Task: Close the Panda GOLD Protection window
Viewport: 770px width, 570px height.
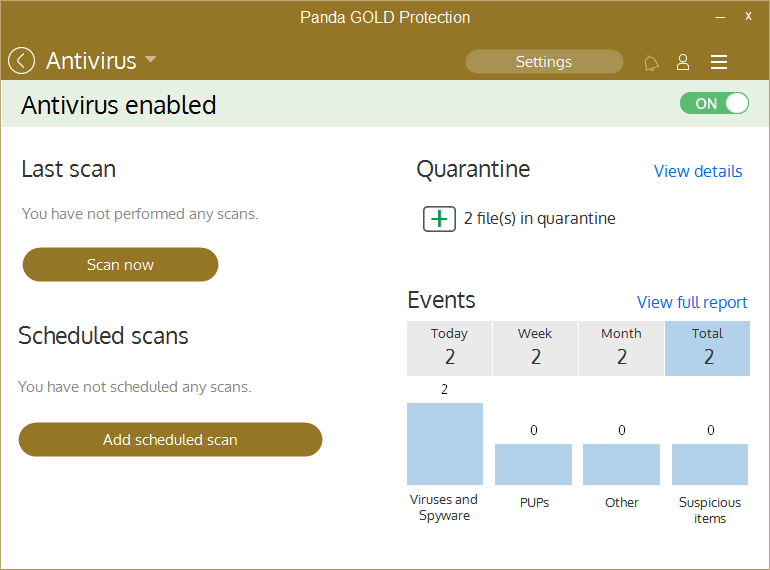Action: [748, 17]
